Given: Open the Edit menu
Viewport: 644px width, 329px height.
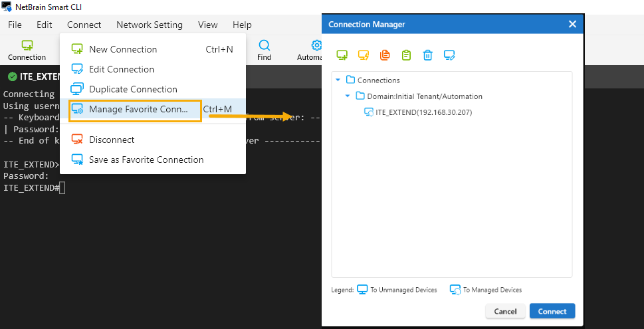Looking at the screenshot, I should [45, 25].
